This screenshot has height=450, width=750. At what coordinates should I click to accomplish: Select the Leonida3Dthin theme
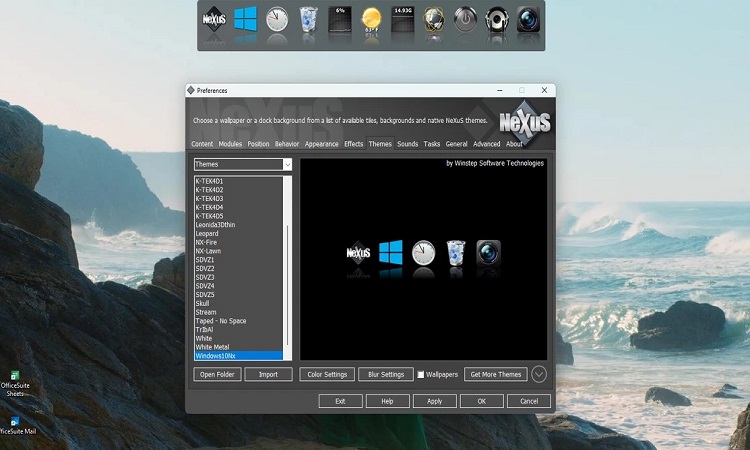point(239,225)
